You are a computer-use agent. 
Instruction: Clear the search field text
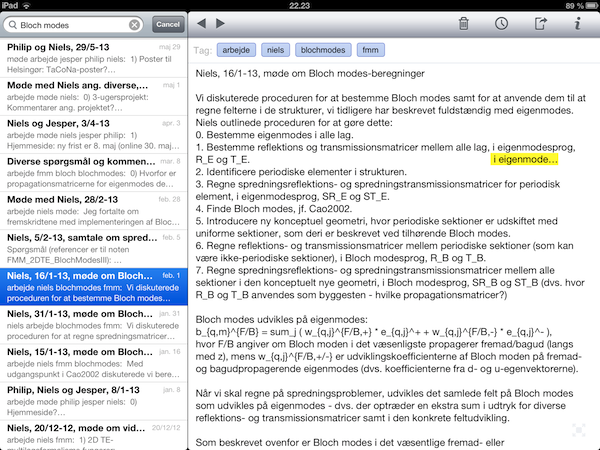coord(134,25)
